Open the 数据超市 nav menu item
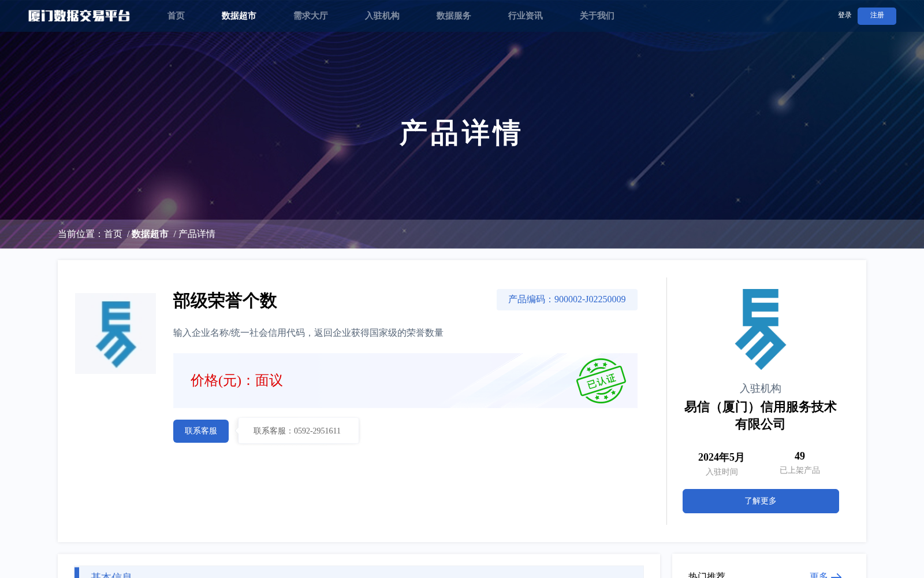The image size is (924, 578). (x=239, y=16)
